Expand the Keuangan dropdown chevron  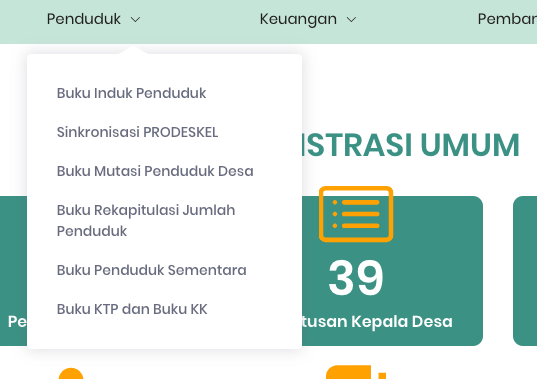[351, 20]
